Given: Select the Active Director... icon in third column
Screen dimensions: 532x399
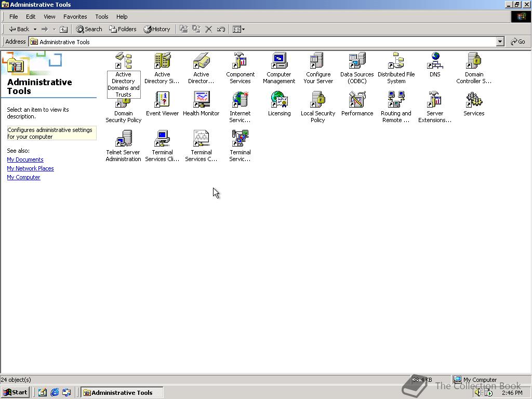Looking at the screenshot, I should pos(201,60).
